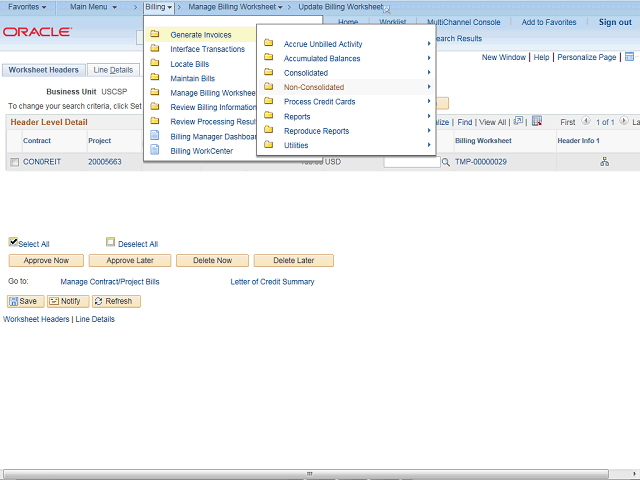Click the input field beside the lookup icon
Viewport: 640px width, 480px height.
click(x=412, y=162)
